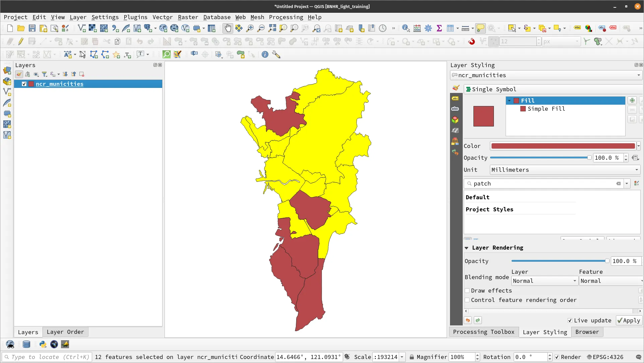
Task: Uncheck the Live update checkbox
Action: pos(570,320)
